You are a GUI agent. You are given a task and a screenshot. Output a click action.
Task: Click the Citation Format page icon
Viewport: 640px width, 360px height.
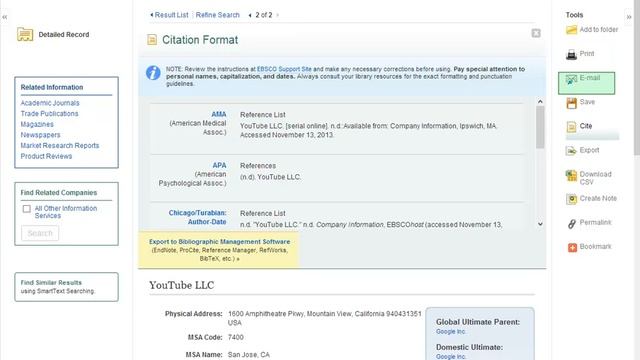click(152, 40)
